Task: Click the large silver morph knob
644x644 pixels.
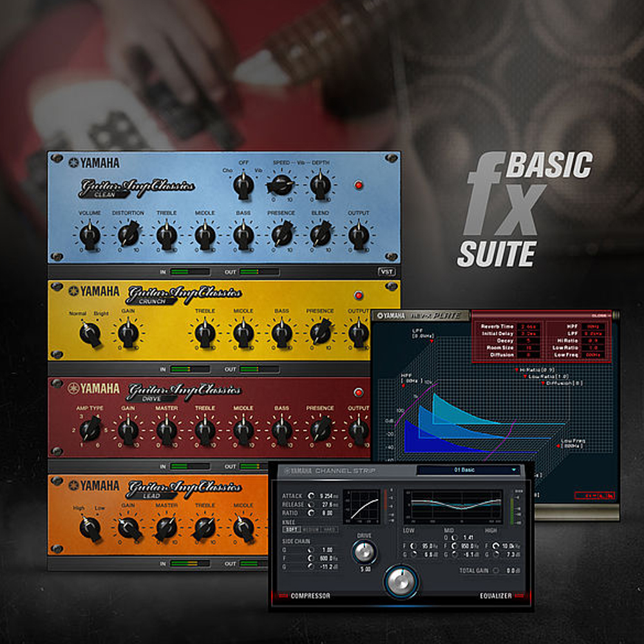Action: (x=401, y=582)
